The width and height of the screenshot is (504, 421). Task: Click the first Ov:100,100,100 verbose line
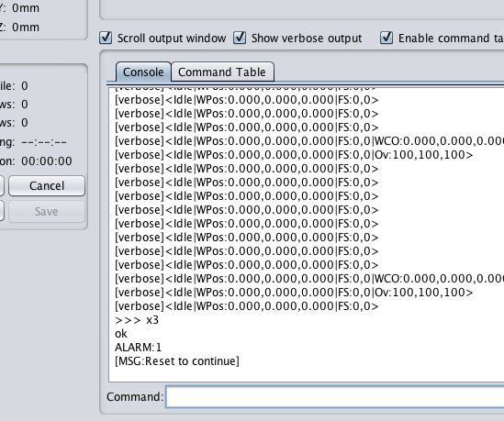tap(294, 155)
